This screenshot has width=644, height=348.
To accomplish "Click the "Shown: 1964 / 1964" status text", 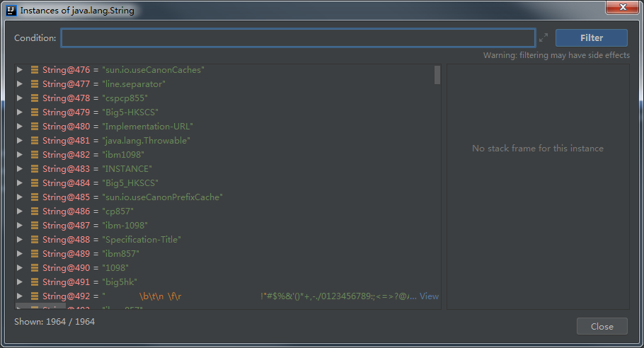I will click(x=54, y=321).
